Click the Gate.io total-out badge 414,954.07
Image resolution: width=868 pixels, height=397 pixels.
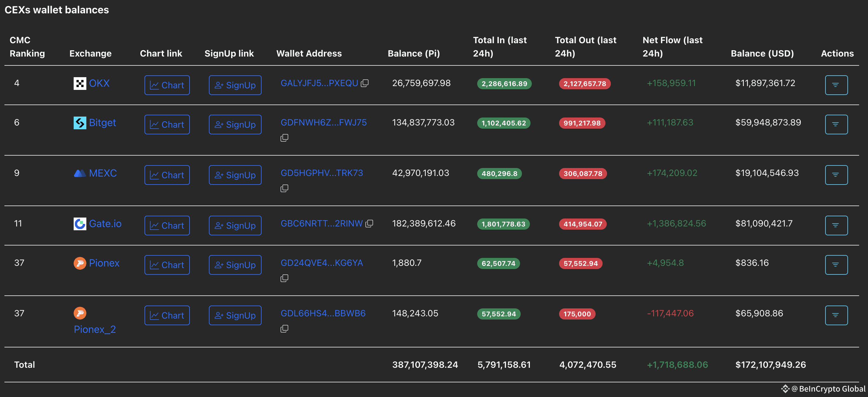[x=583, y=225]
